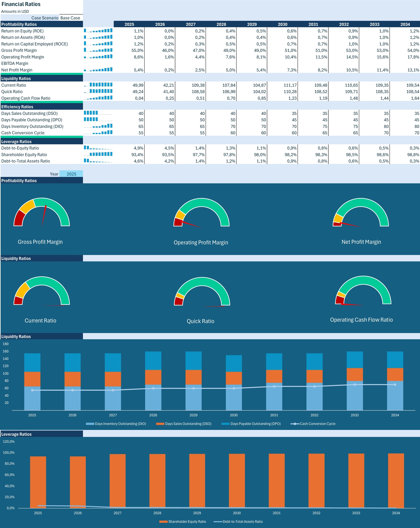The width and height of the screenshot is (420, 528).
Task: Select the Cash Conversion Cycle sparkline
Action: (98, 133)
